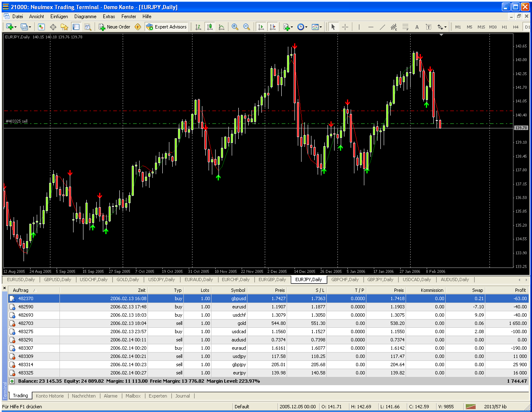Open the Strategy Tester icon
The image size is (532, 412).
88,27
